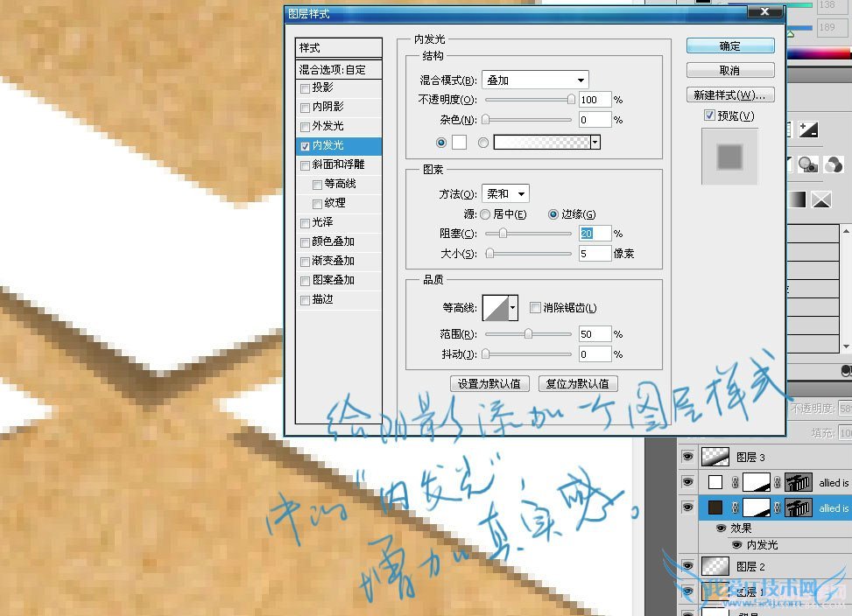This screenshot has width=852, height=616.
Task: Toggle eye icon of 内发光 effect in layers panel
Action: (737, 544)
